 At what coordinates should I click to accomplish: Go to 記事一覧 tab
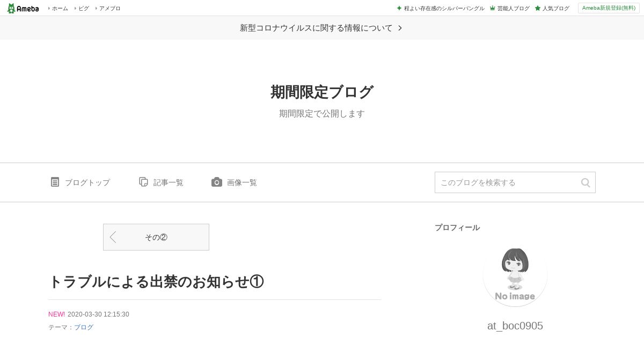point(169,182)
